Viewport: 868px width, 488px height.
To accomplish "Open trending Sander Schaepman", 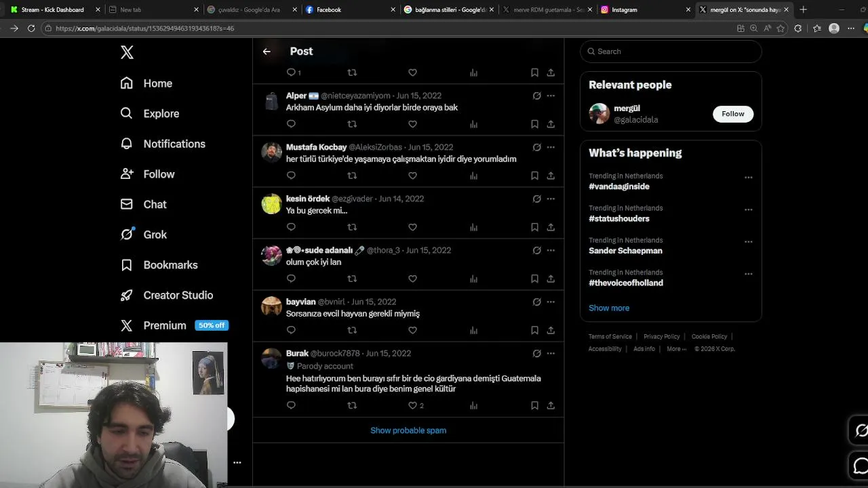I will pos(625,251).
